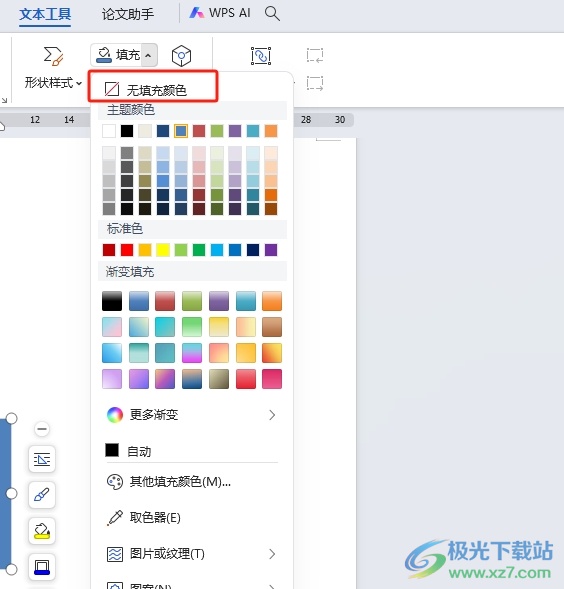564x589 pixels.
Task: Click the ruler marking 28
Action: pos(306,120)
